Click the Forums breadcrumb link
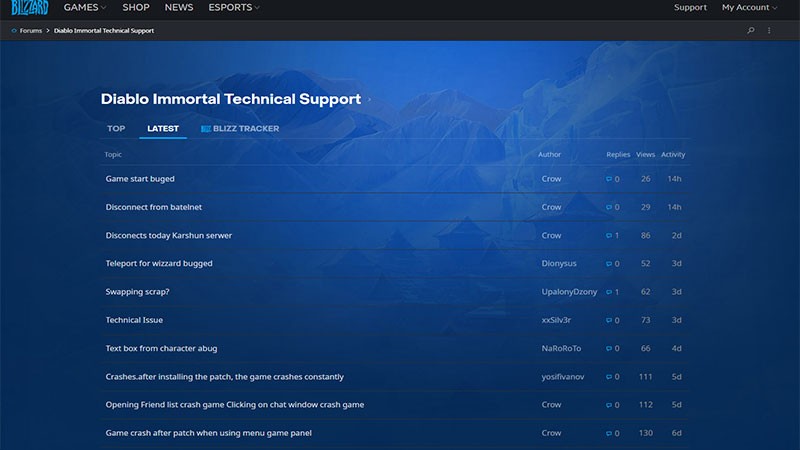The width and height of the screenshot is (800, 450). pos(31,31)
